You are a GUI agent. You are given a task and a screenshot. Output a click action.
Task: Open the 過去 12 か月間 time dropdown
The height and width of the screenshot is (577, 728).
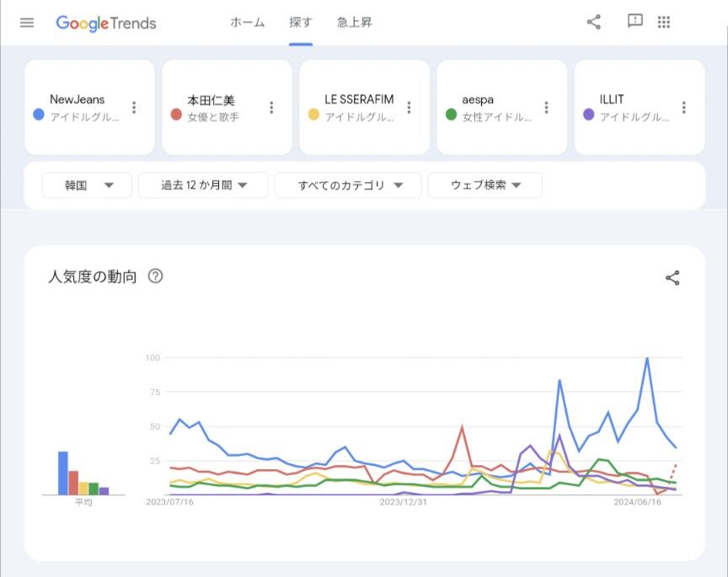point(203,185)
